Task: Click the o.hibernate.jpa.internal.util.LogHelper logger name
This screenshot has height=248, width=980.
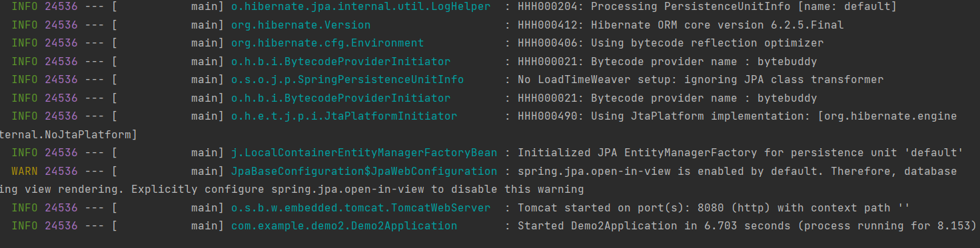Action: click(x=360, y=7)
